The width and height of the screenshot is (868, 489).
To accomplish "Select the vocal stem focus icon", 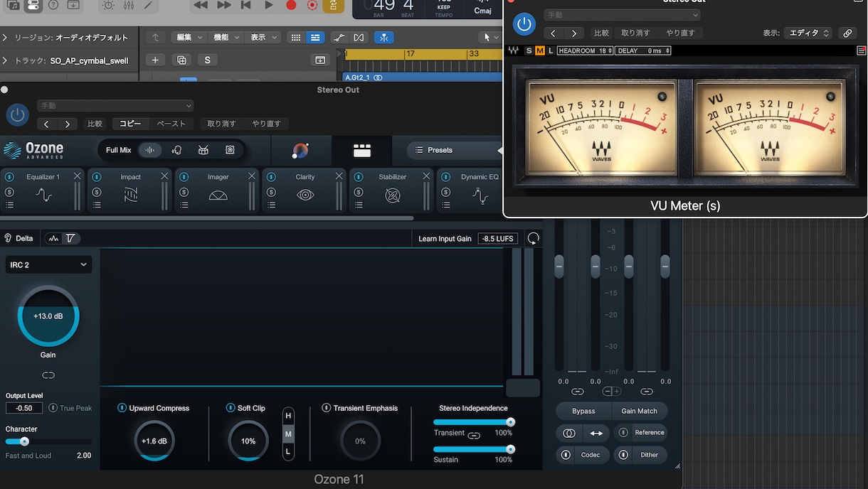I will tap(177, 150).
